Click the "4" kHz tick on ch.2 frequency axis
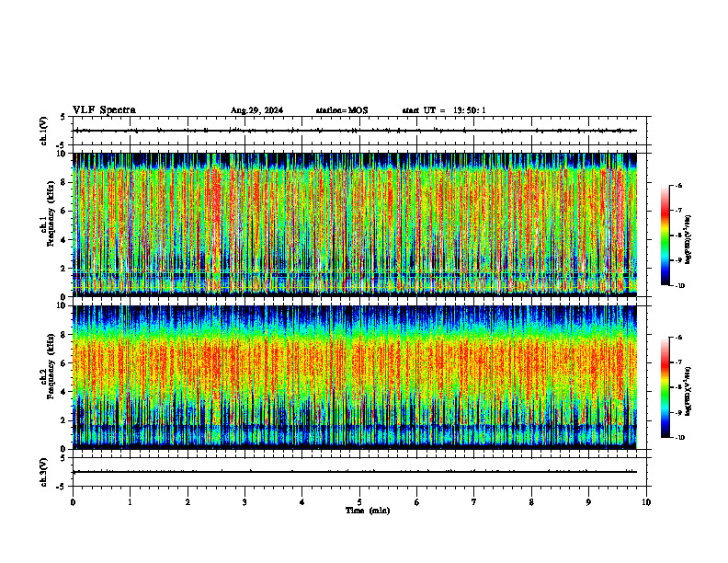This screenshot has height=563, width=728. point(65,392)
